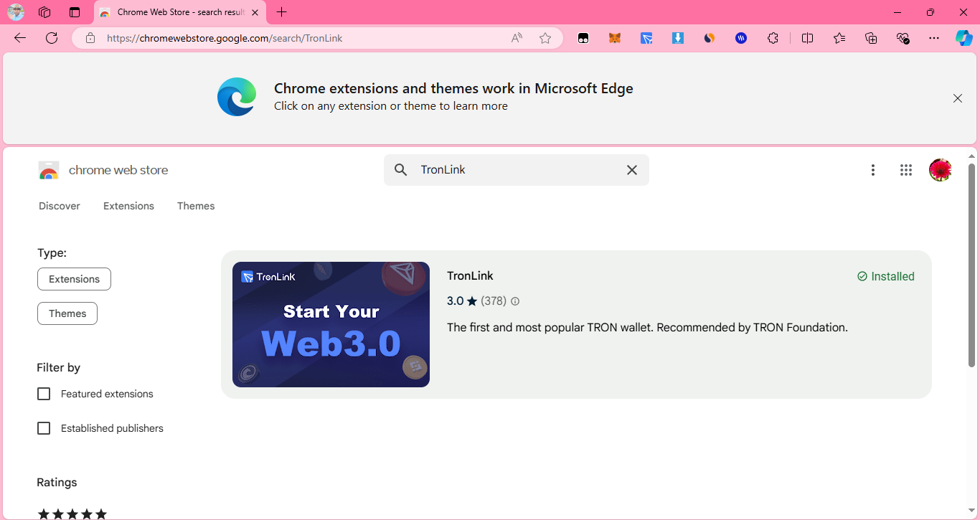Click the search magnifier icon
This screenshot has height=520, width=980.
pos(401,170)
